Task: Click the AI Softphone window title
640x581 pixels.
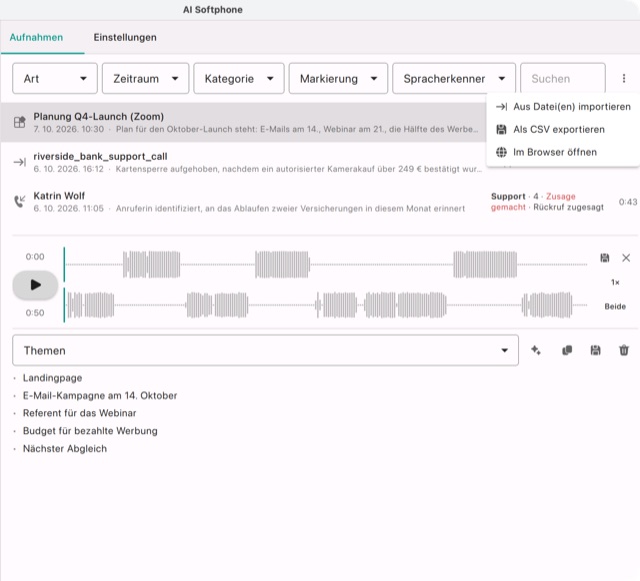Action: [x=213, y=10]
